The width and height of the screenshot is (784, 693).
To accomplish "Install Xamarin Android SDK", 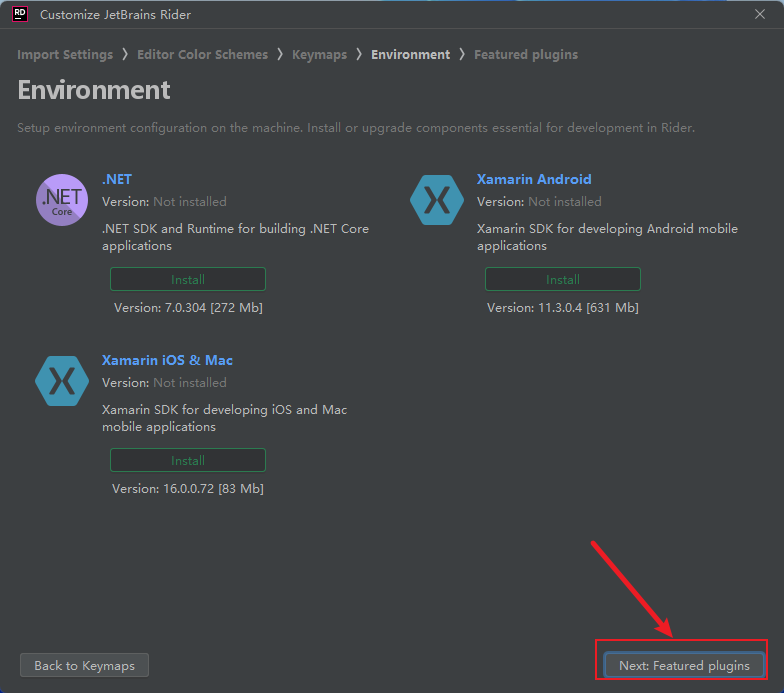I will (x=563, y=279).
